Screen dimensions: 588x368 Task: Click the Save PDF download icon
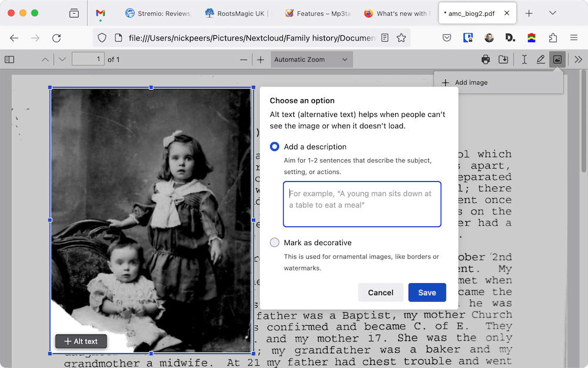click(x=503, y=59)
